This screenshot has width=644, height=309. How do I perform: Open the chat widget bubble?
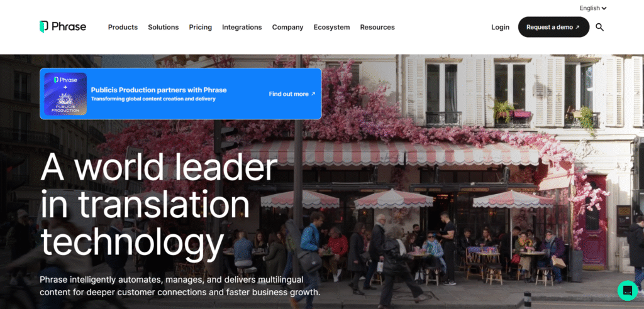(x=627, y=291)
